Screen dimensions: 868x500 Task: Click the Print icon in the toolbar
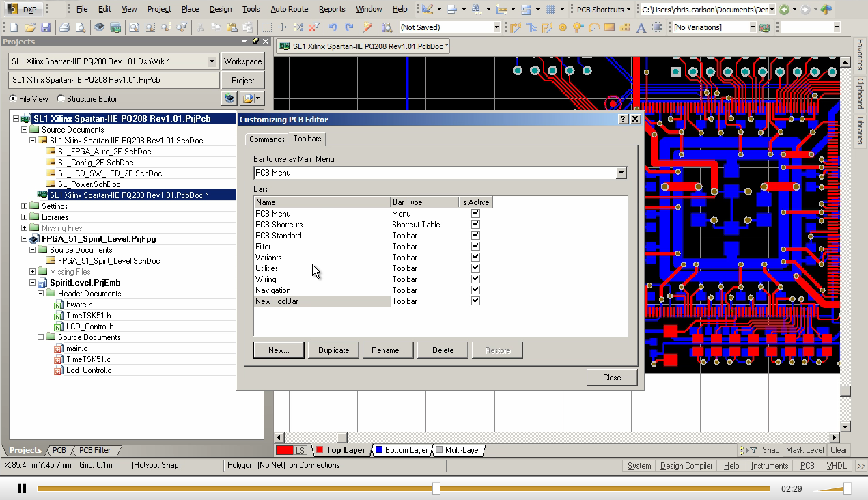pyautogui.click(x=64, y=27)
